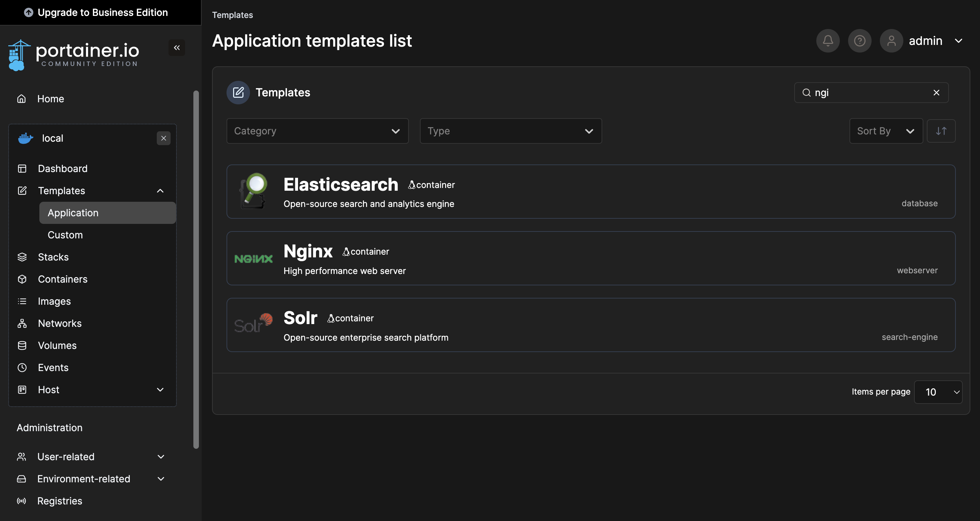Open notifications bell icon

[x=828, y=41]
